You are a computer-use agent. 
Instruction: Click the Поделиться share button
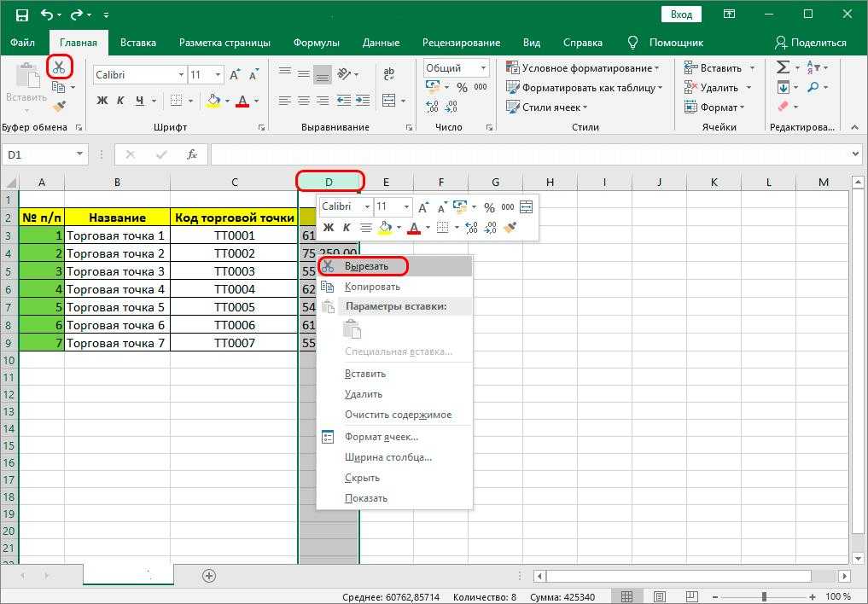810,43
